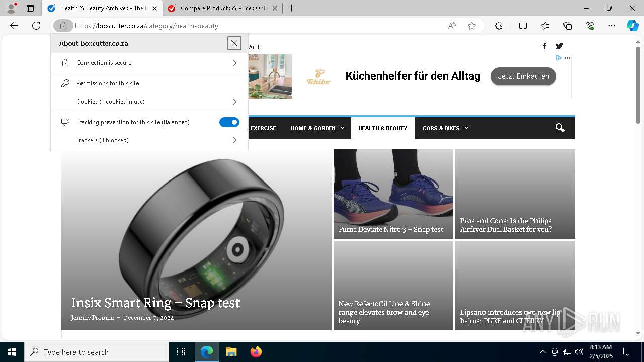Image resolution: width=644 pixels, height=362 pixels.
Task: Open the Browser essentials heart icon
Action: coord(590,26)
